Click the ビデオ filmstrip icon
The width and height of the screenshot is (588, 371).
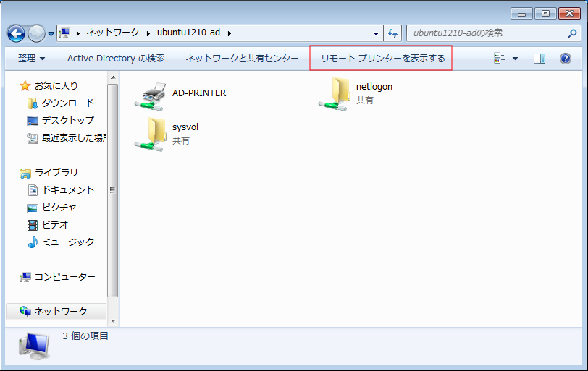click(33, 225)
